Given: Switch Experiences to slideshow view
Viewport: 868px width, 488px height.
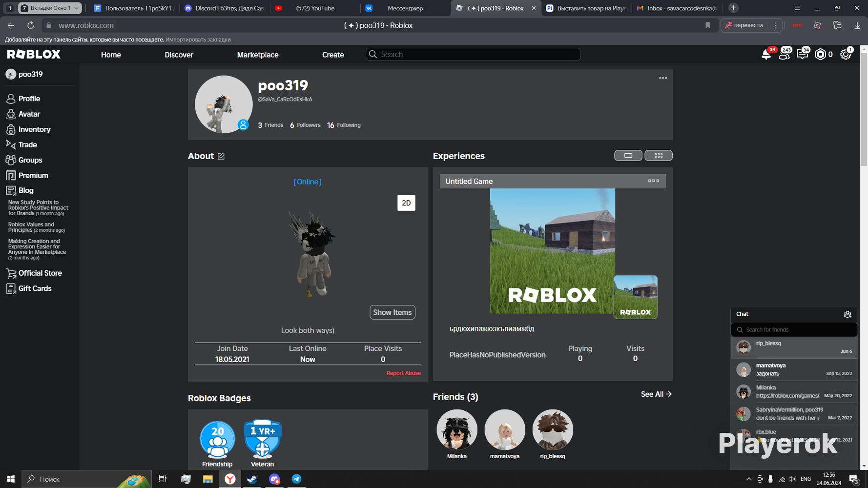Looking at the screenshot, I should (x=628, y=156).
